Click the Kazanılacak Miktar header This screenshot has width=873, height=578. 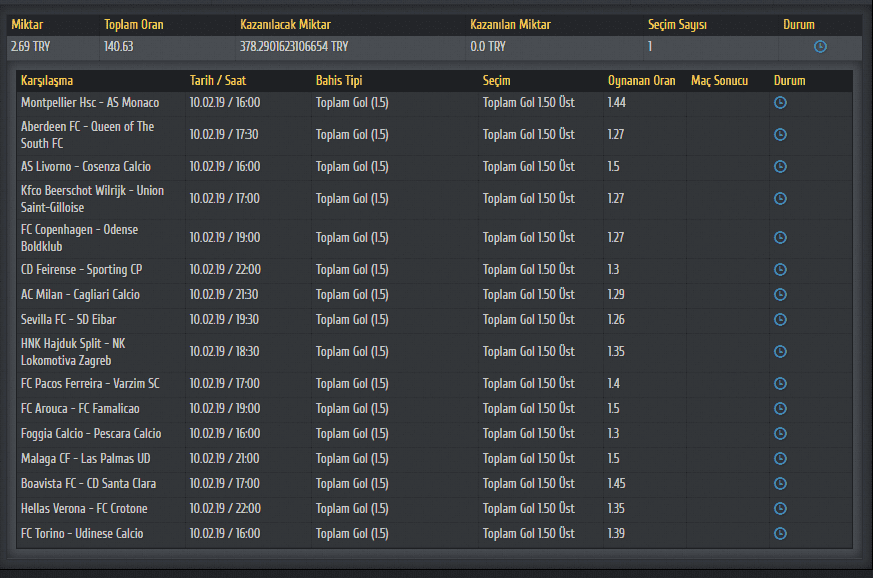click(x=285, y=25)
